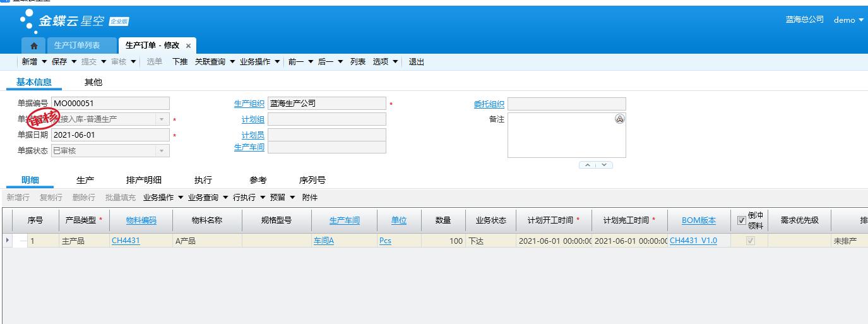Toggle 倒冲领料 checkbox in row 1
The width and height of the screenshot is (868, 324).
750,241
